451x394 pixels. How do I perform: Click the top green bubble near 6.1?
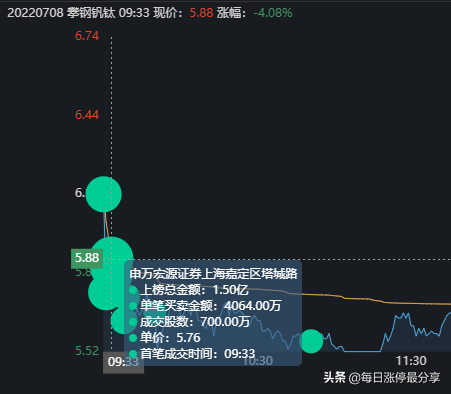pyautogui.click(x=104, y=194)
